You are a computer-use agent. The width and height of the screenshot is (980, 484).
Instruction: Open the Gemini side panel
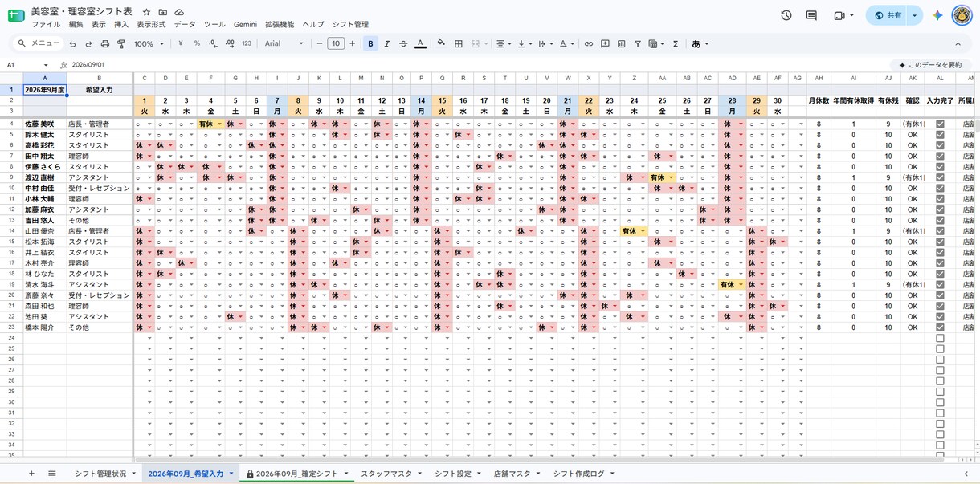tap(937, 15)
